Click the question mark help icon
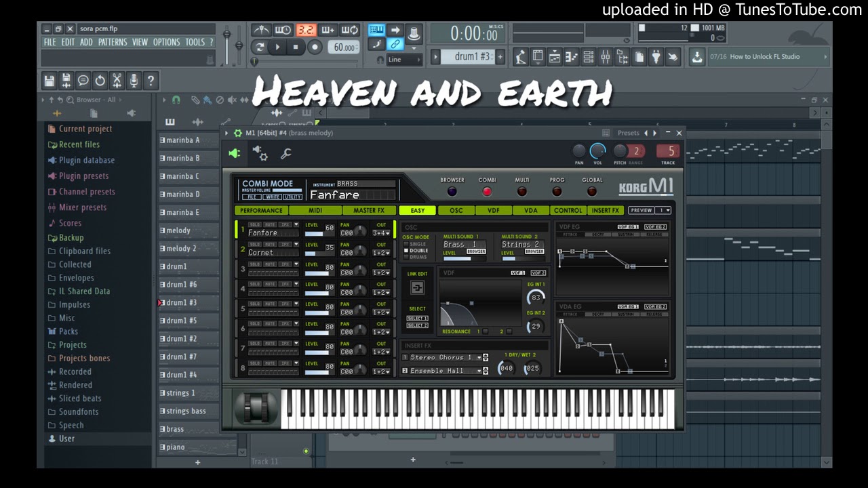Screen dimensions: 868x488 (x=151, y=81)
